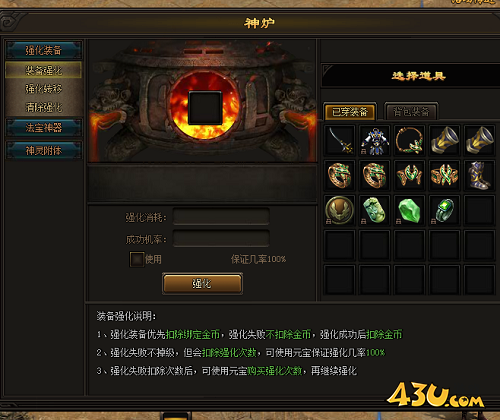The width and height of the screenshot is (500, 420).
Task: Select the jade pendant icon
Action: click(375, 210)
